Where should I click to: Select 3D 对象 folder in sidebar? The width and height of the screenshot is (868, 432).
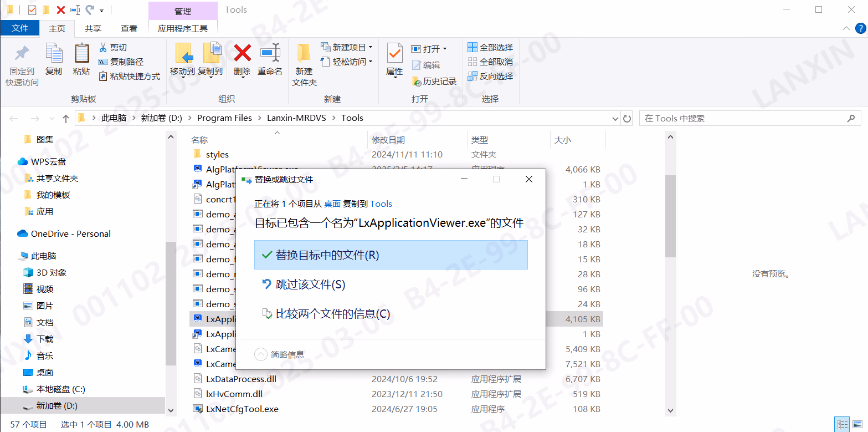pos(52,273)
